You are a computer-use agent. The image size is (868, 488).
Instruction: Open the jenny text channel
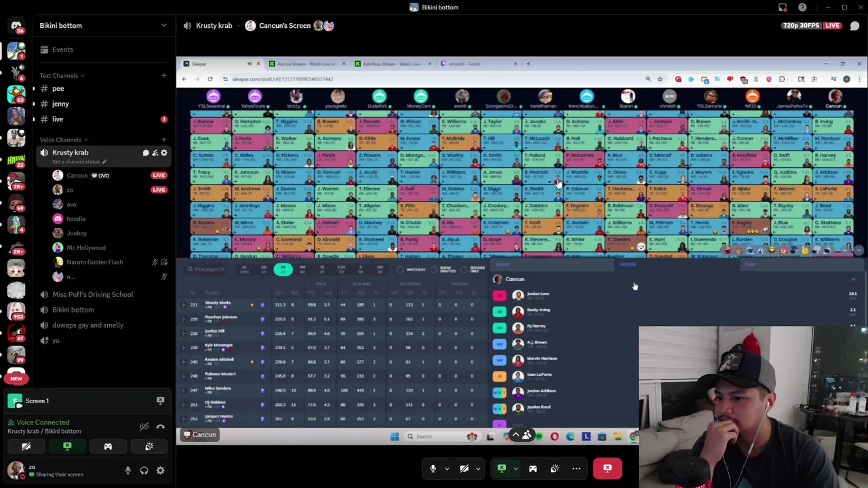60,104
